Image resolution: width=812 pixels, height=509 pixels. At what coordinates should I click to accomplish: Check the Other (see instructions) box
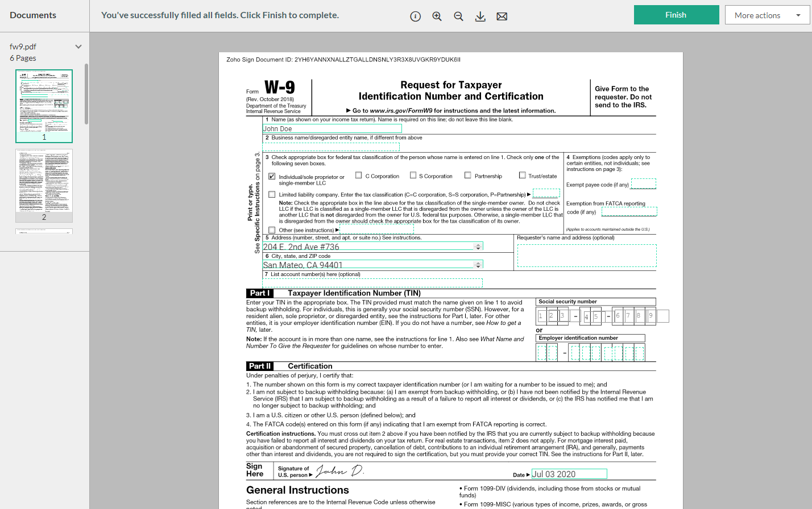(x=272, y=230)
